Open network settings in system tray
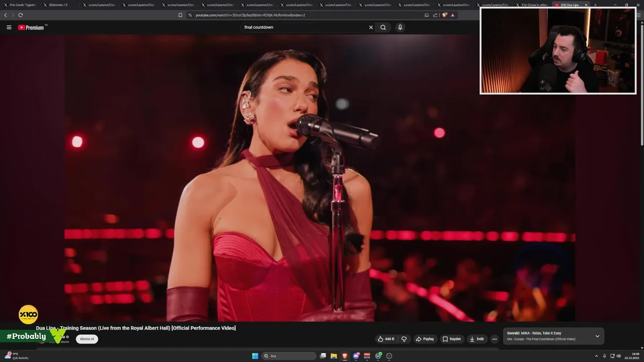 (x=612, y=356)
